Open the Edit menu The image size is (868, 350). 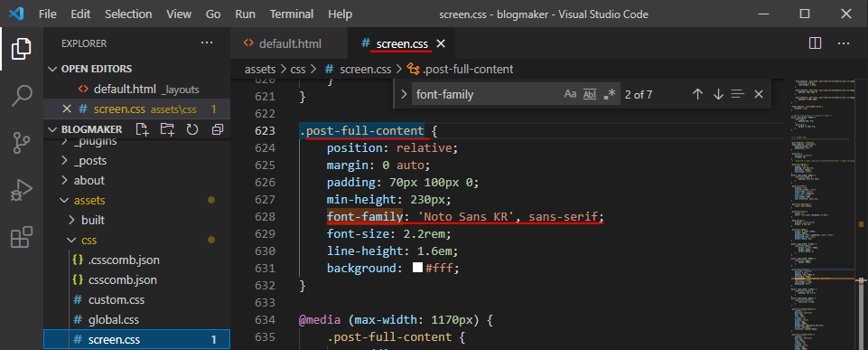(x=80, y=14)
